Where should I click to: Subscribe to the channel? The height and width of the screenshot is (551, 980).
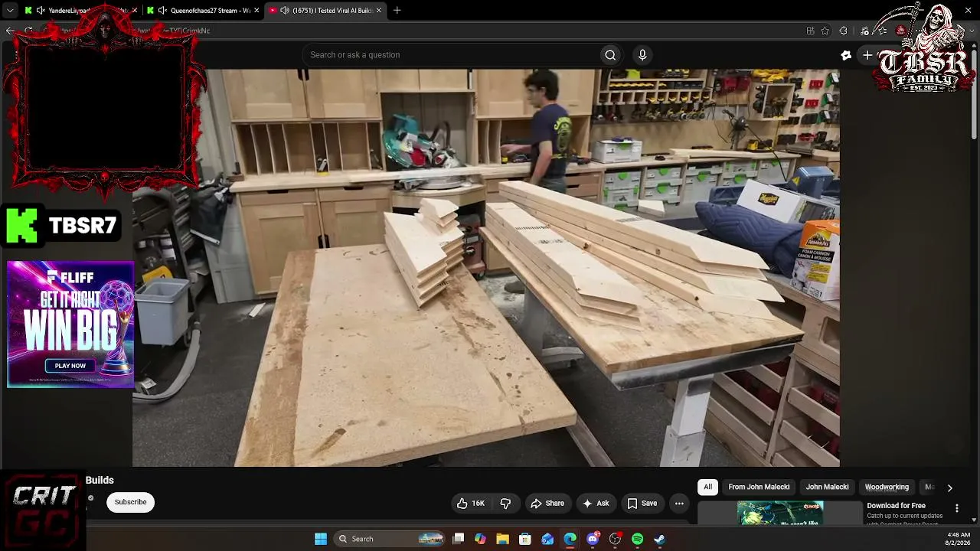pyautogui.click(x=130, y=502)
